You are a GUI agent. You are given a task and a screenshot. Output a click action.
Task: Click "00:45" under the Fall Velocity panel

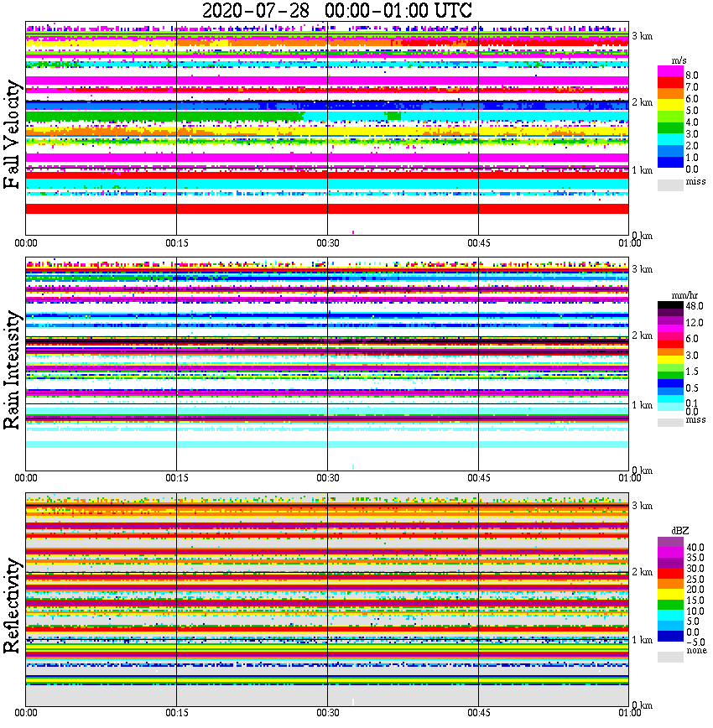pos(479,243)
